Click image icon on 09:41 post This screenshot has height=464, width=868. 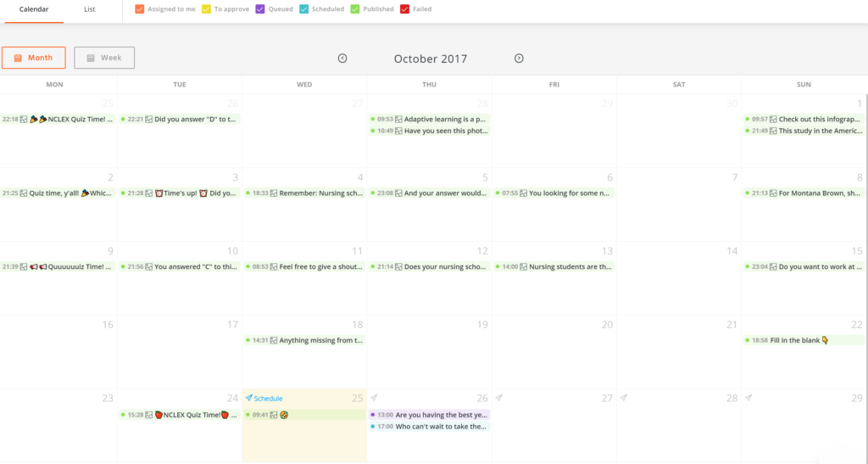coord(274,415)
